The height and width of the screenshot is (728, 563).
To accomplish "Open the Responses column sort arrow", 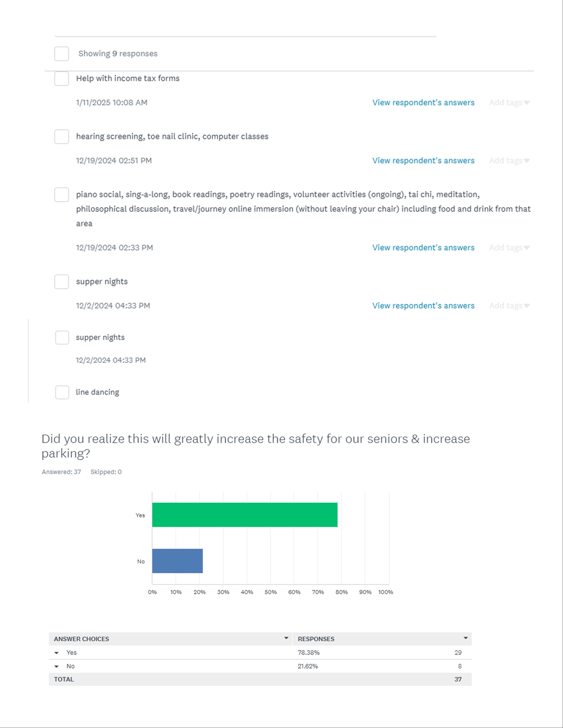I will click(465, 638).
